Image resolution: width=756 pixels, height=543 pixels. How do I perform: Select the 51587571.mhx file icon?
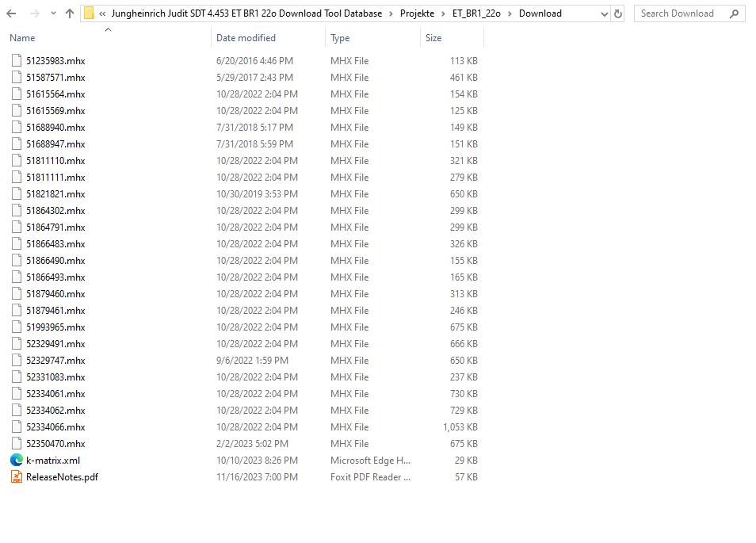click(17, 77)
